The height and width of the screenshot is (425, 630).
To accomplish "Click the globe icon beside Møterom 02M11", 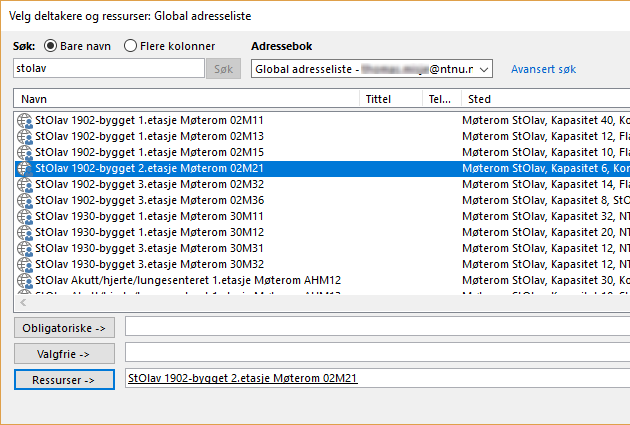I will pos(25,120).
